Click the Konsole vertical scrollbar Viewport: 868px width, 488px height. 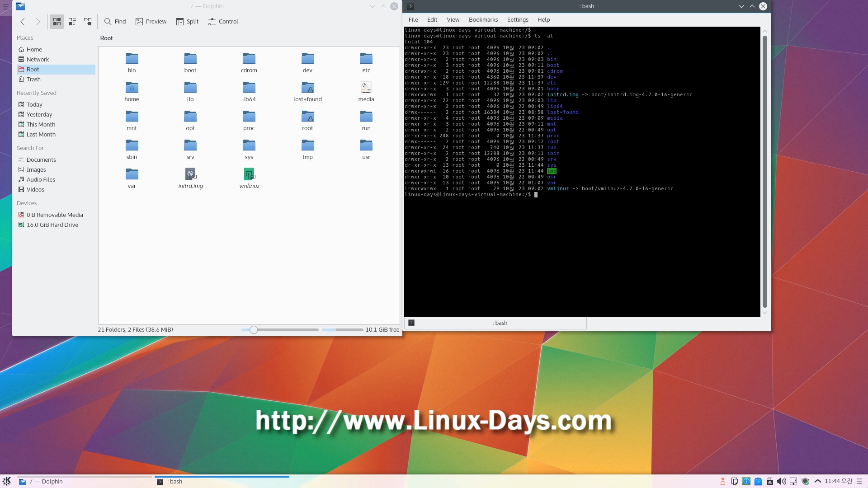pyautogui.click(x=765, y=172)
